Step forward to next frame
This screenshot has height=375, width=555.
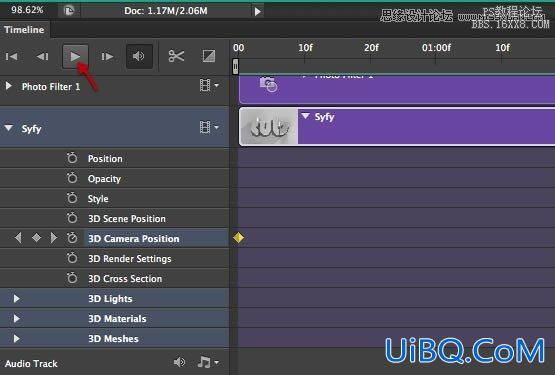click(107, 56)
